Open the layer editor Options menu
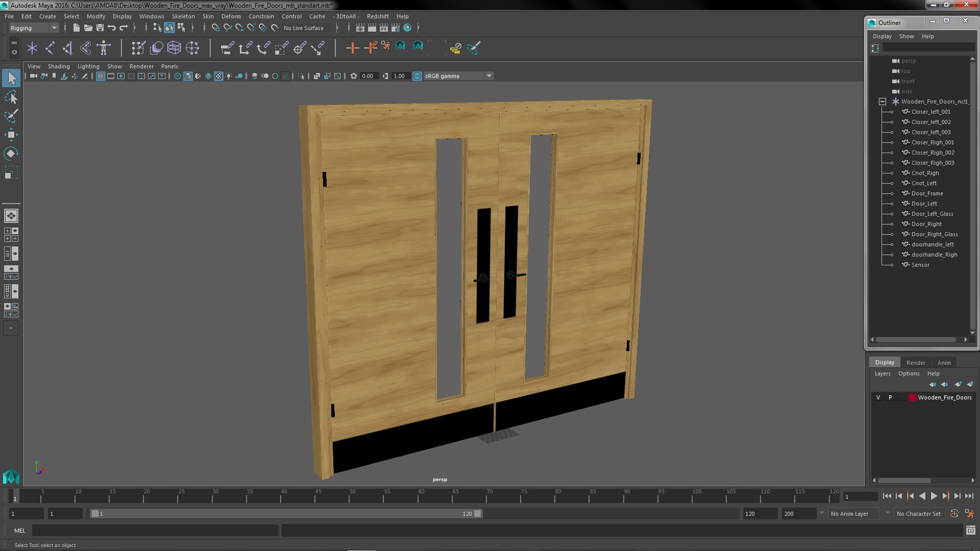The height and width of the screenshot is (551, 980). tap(909, 373)
